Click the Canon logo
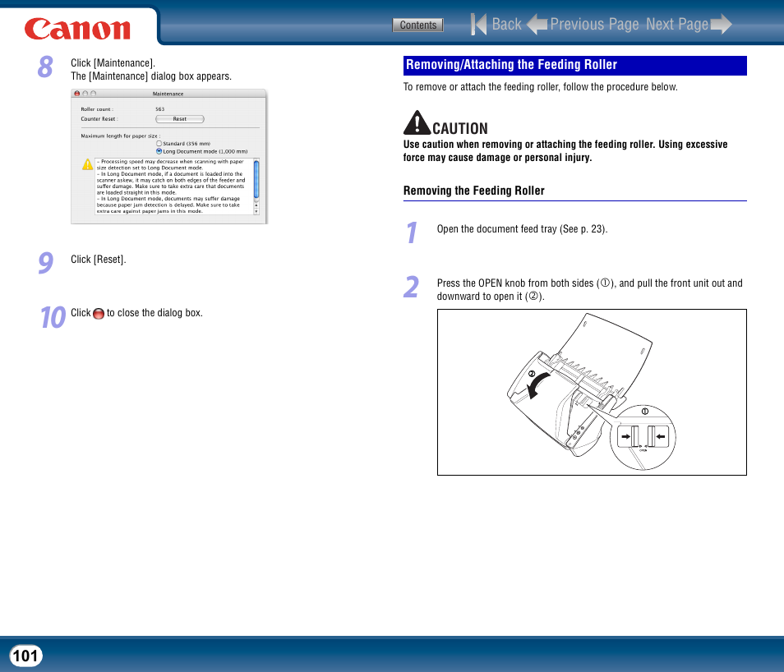This screenshot has height=672, width=784. pos(77,29)
